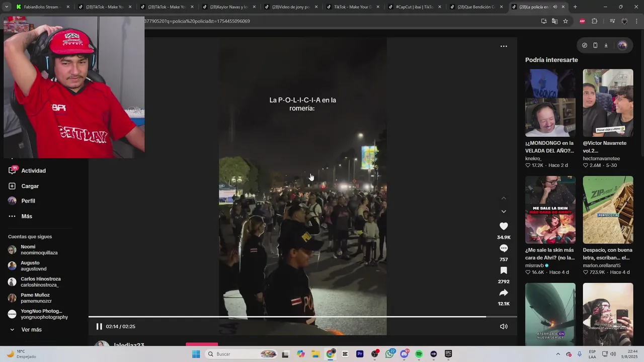Open the Chrome three-dot menu
Screen dimensions: 644x362
[636, 21]
